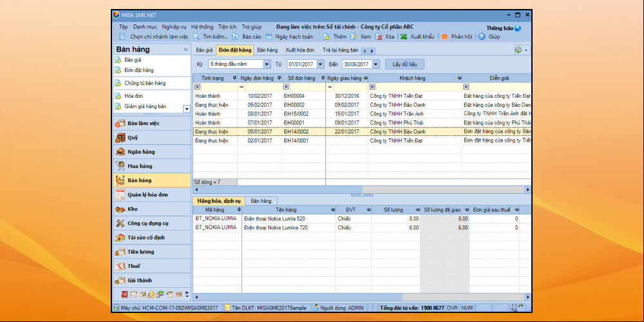Image resolution: width=644 pixels, height=322 pixels.
Task: Open the Giá thành module
Action: pos(152,281)
